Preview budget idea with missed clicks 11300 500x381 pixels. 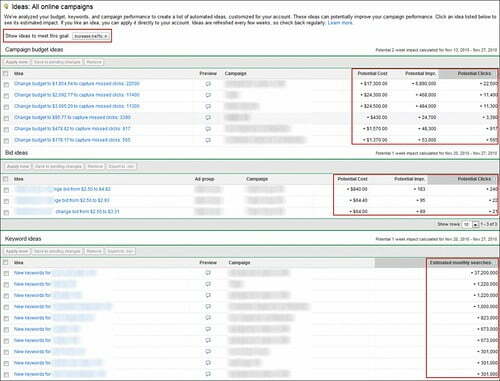click(208, 106)
